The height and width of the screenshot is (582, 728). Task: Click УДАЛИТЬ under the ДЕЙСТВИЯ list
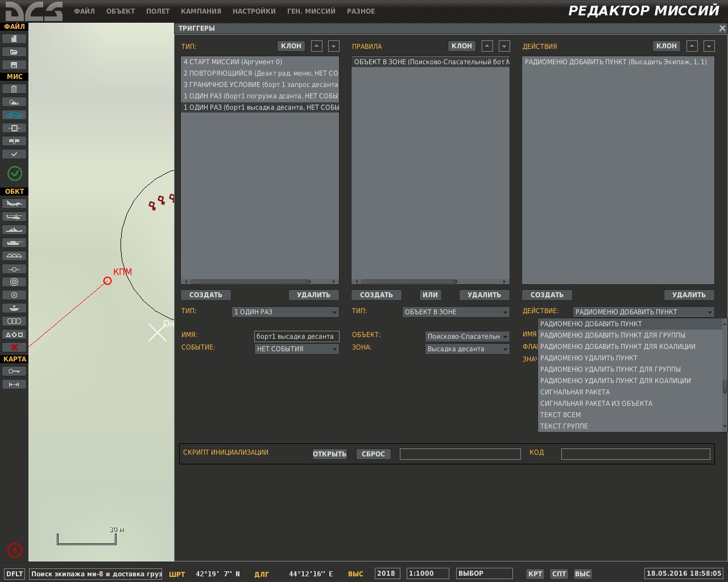[x=689, y=295]
